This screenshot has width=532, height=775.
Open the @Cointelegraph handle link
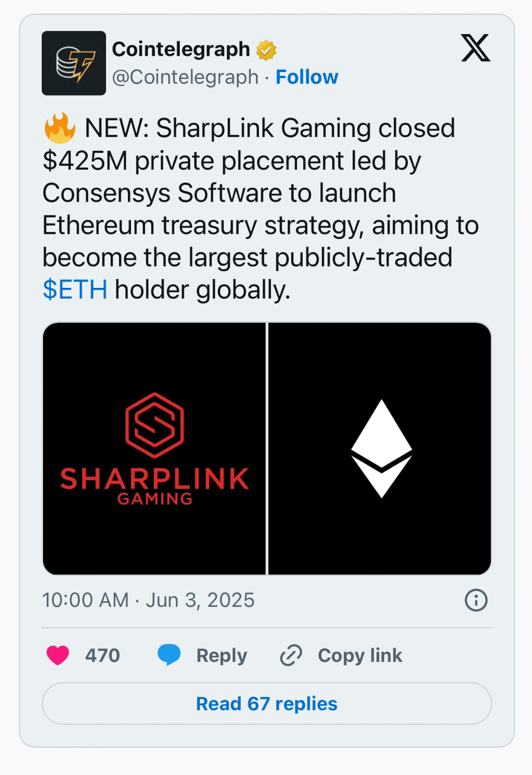point(185,77)
